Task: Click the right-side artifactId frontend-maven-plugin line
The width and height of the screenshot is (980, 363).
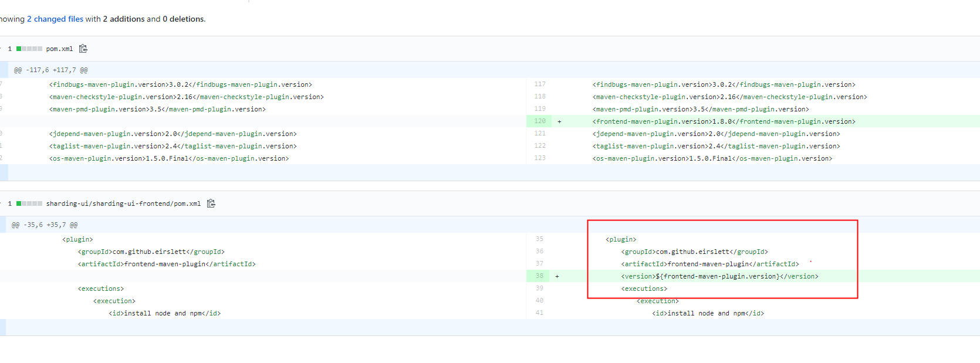Action: pos(710,264)
